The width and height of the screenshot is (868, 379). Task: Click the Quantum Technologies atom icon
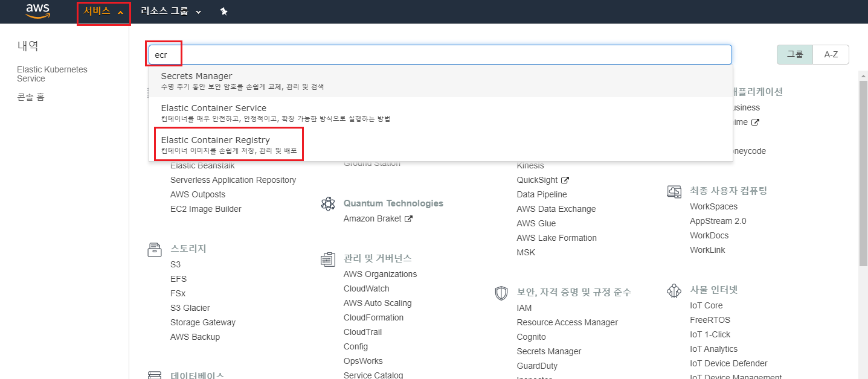coord(328,204)
